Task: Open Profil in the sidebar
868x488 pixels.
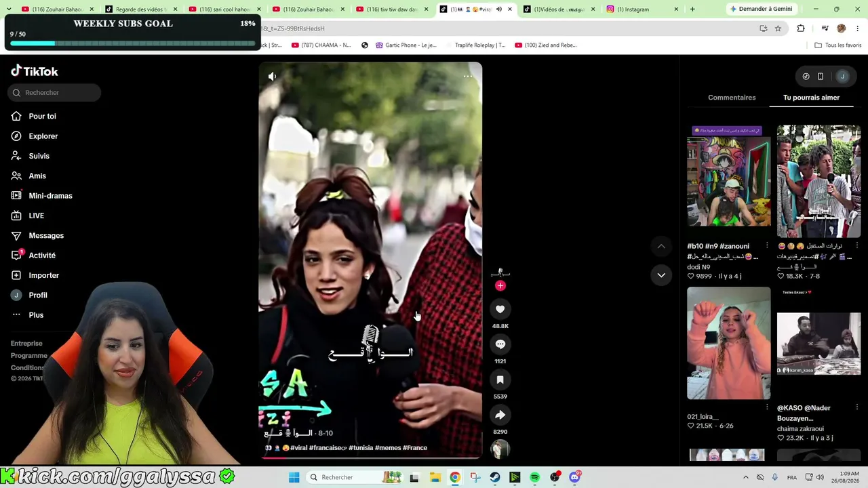Action: coord(38,295)
